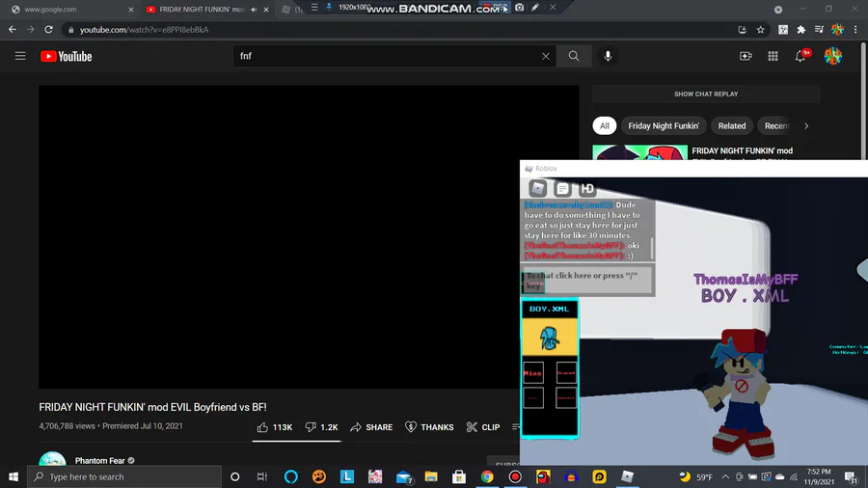Click the Bandicam screenshot camera icon
Viewport: 868px width, 488px height.
[x=519, y=7]
